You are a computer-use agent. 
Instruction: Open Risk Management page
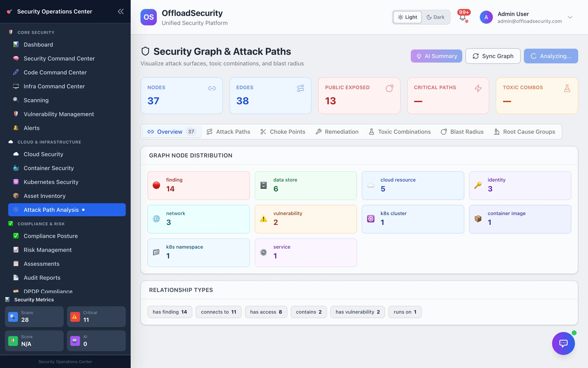pos(67,250)
